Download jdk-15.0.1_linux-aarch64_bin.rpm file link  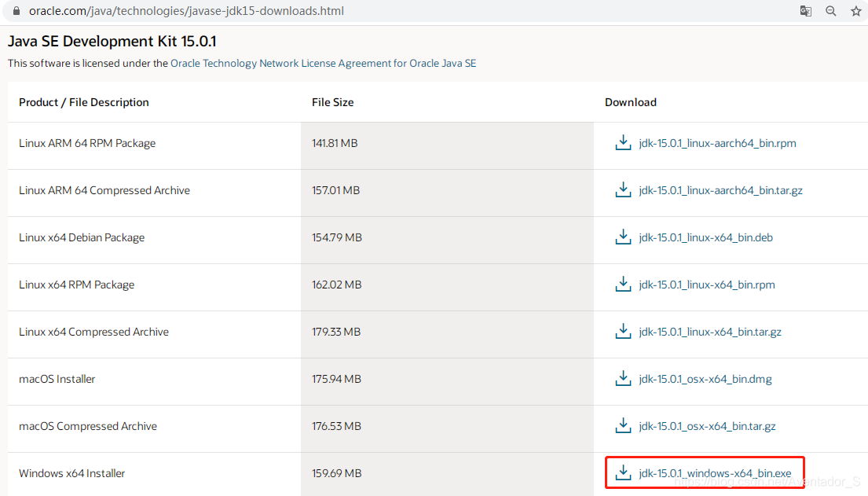pos(718,143)
